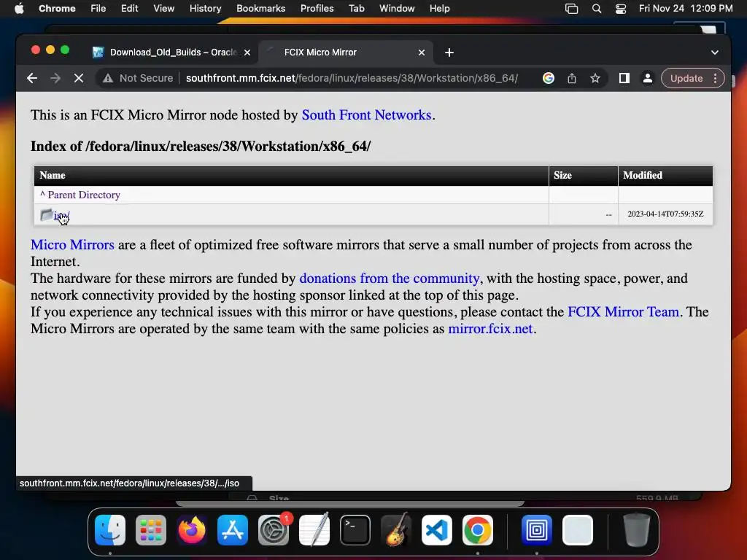
Task: Share this page via share icon
Action: [x=572, y=78]
